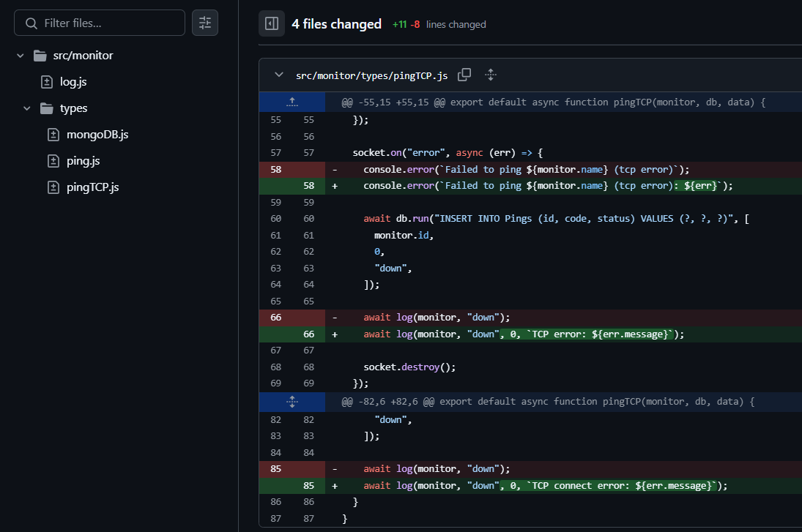Select deleted line 66 number

[x=275, y=318]
